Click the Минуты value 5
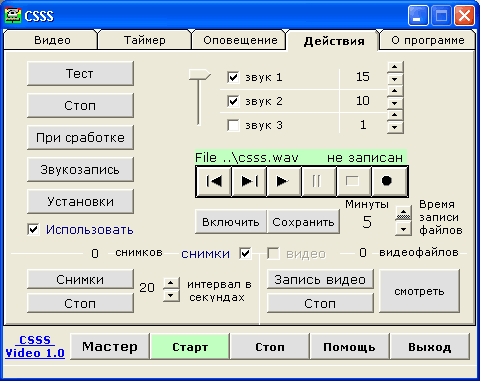The height and width of the screenshot is (381, 480). (x=367, y=222)
